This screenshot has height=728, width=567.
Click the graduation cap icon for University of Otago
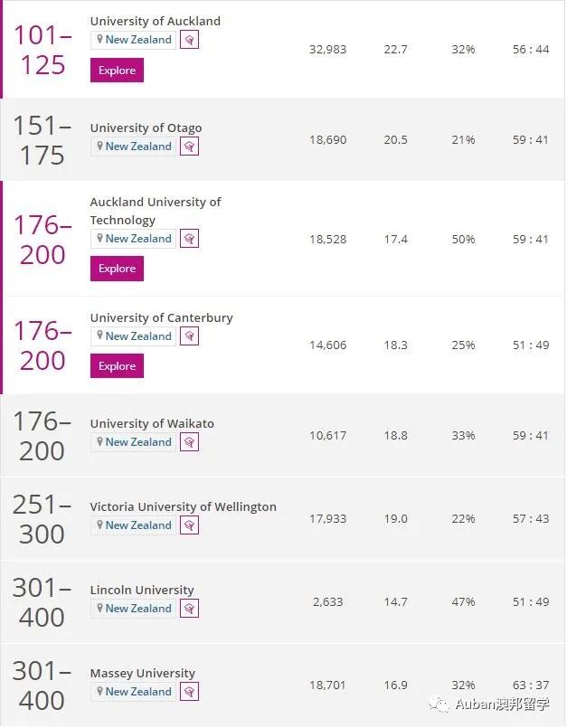click(x=189, y=147)
